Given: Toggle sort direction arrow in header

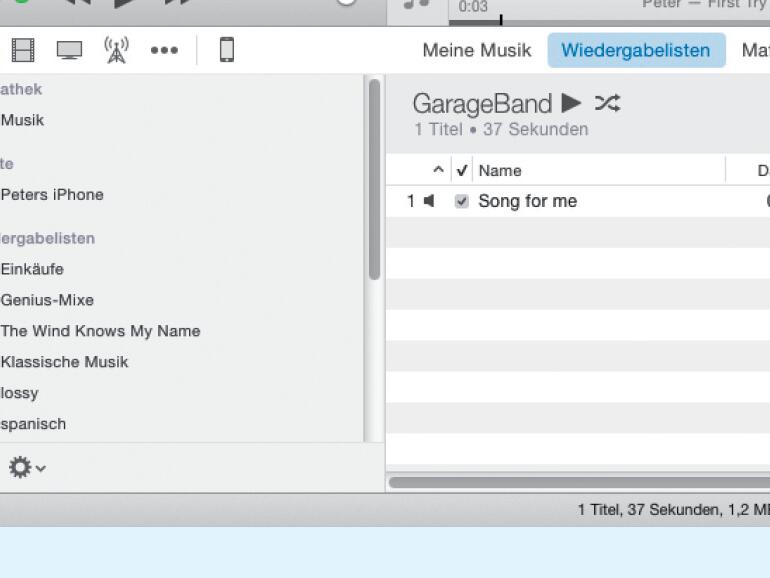Looking at the screenshot, I should pos(439,170).
